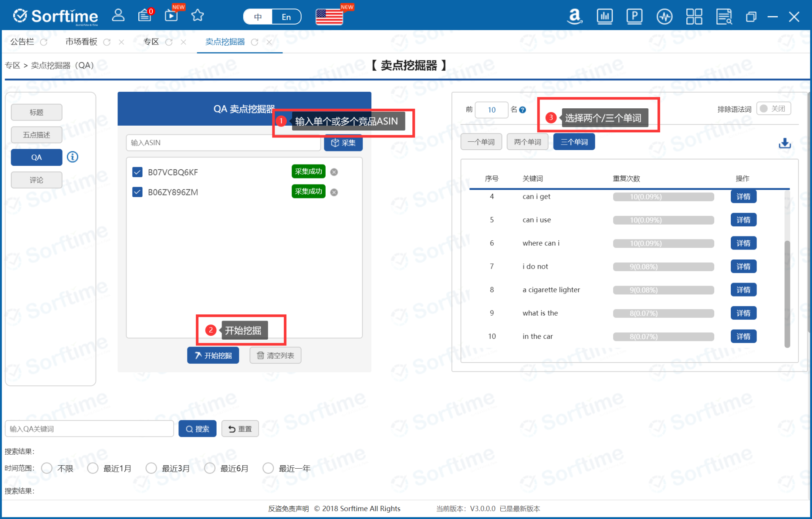This screenshot has width=812, height=519.
Task: Refresh the 专区 tab
Action: [x=169, y=42]
